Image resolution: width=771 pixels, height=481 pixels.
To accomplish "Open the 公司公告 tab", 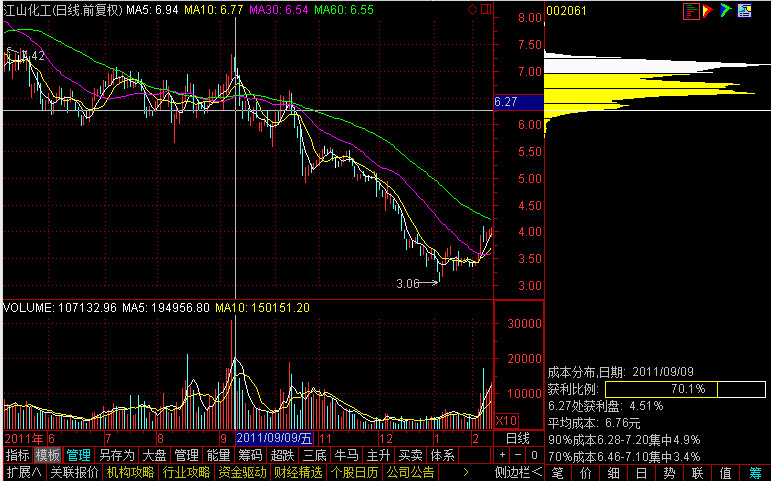I will 410,472.
